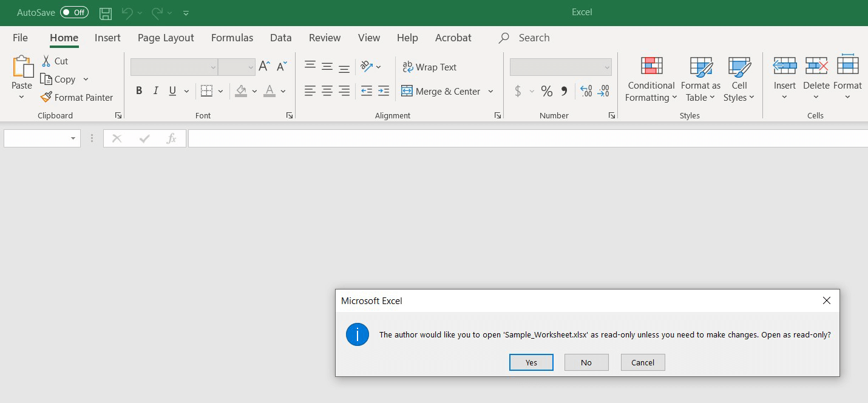This screenshot has height=403, width=868.
Task: Expand the Borders dropdown
Action: [x=220, y=90]
